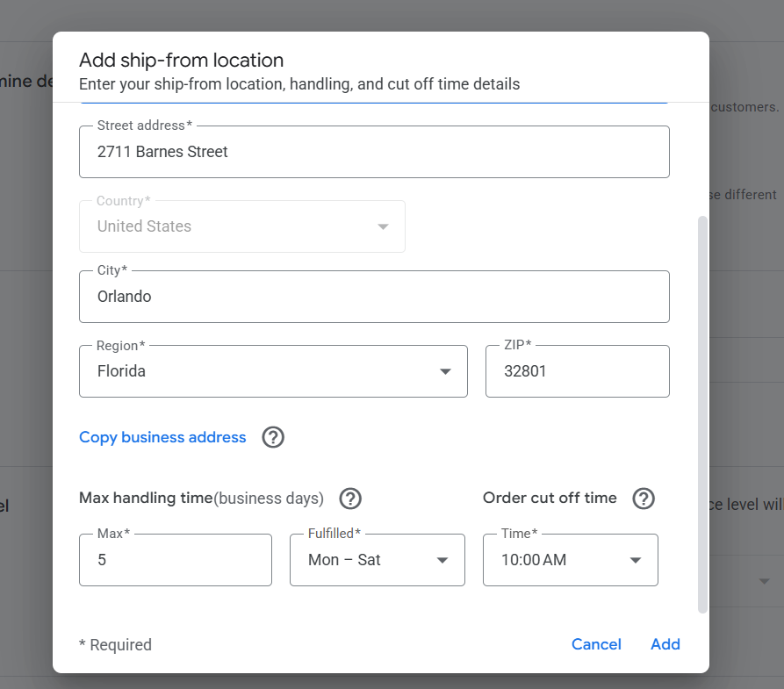Open help for Copy business address

(x=273, y=437)
